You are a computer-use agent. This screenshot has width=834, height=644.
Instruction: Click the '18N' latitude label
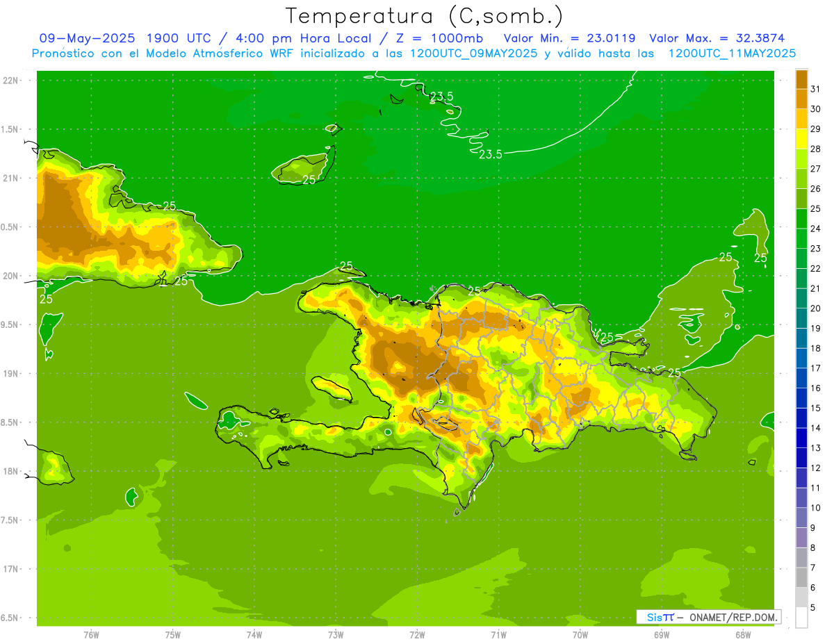point(10,471)
